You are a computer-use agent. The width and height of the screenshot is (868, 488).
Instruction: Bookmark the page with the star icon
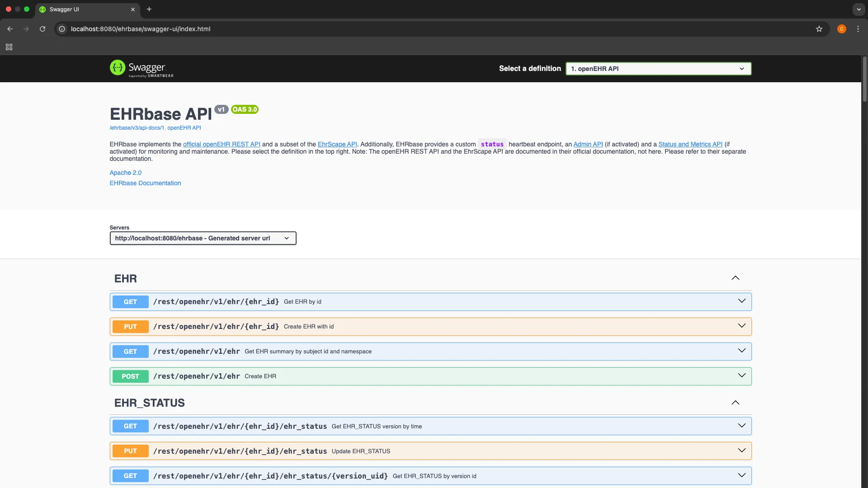click(820, 28)
